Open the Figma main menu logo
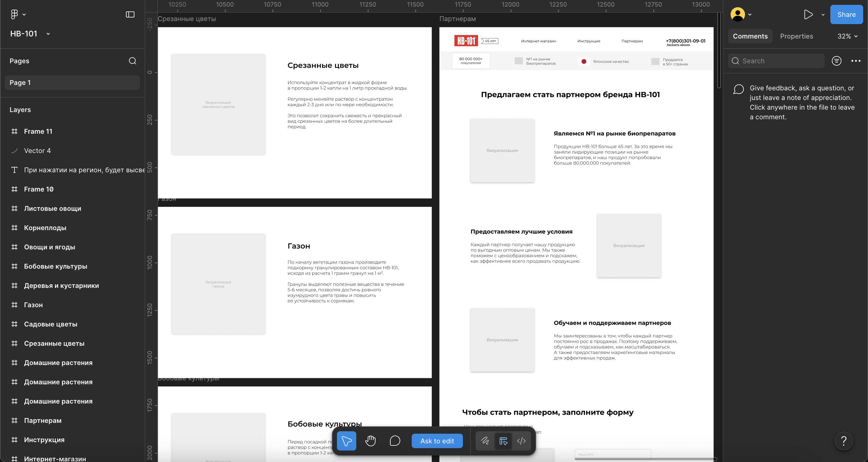Image resolution: width=868 pixels, height=462 pixels. coord(14,14)
